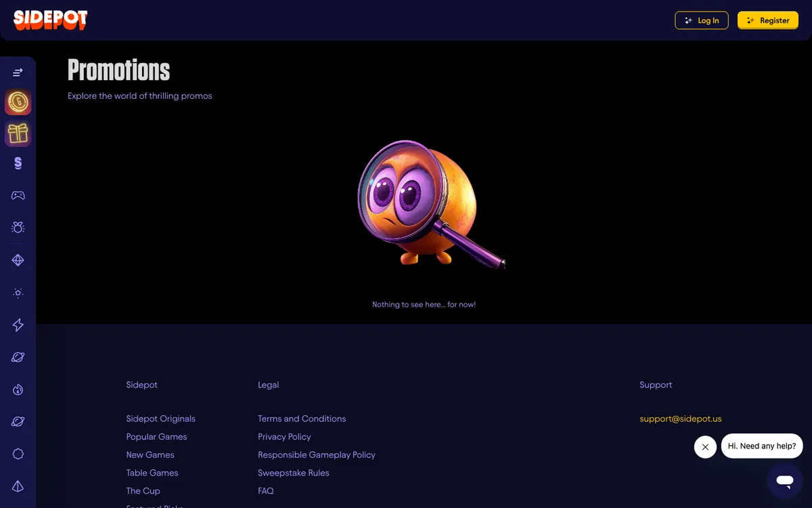Screen dimensions: 812x508
Task: Click the 'Sidepot' footer column heading
Action: coord(142,385)
